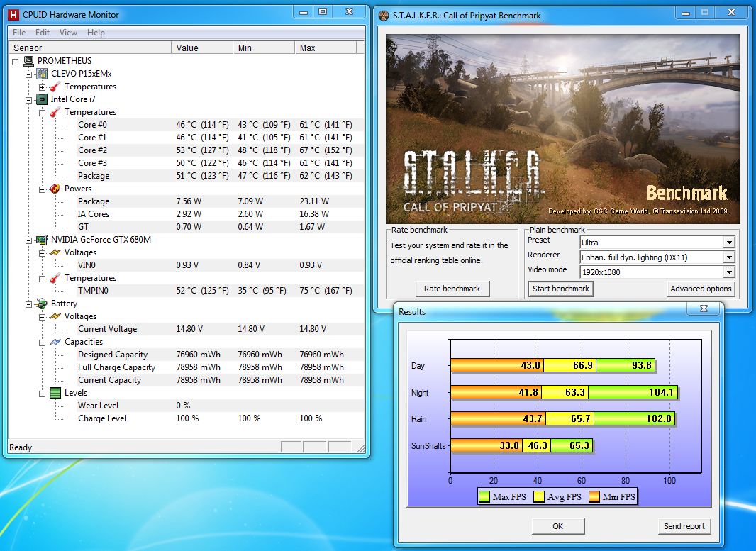Open Advanced options
Image resolution: width=756 pixels, height=551 pixels.
click(x=701, y=289)
